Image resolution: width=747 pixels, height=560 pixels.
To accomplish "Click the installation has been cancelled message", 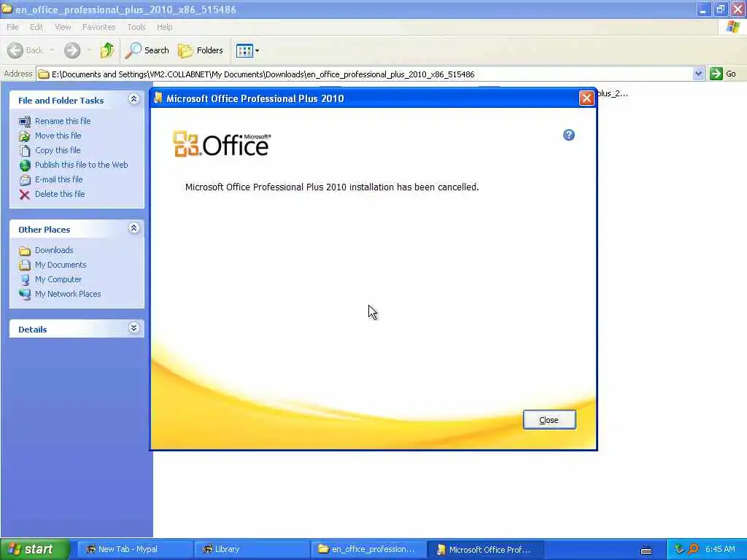I will pyautogui.click(x=332, y=187).
